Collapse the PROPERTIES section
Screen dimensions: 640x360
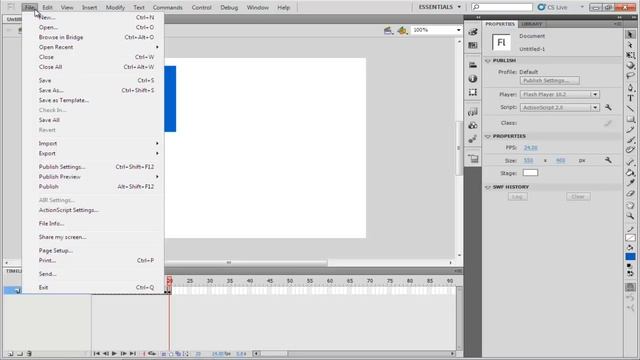(x=488, y=136)
